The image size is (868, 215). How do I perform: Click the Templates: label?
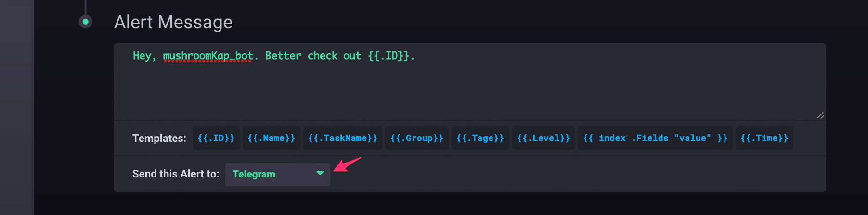coord(159,139)
